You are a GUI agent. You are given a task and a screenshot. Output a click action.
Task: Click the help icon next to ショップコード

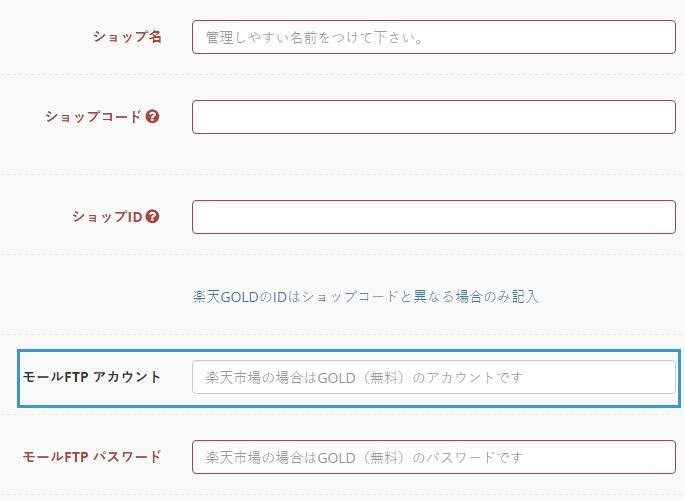point(152,117)
